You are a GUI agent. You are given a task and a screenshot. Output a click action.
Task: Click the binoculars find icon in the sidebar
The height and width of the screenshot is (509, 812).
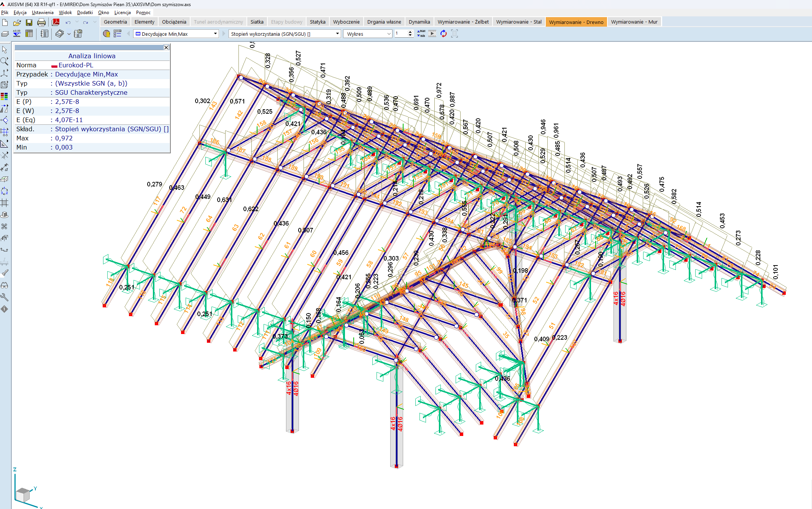(5, 285)
